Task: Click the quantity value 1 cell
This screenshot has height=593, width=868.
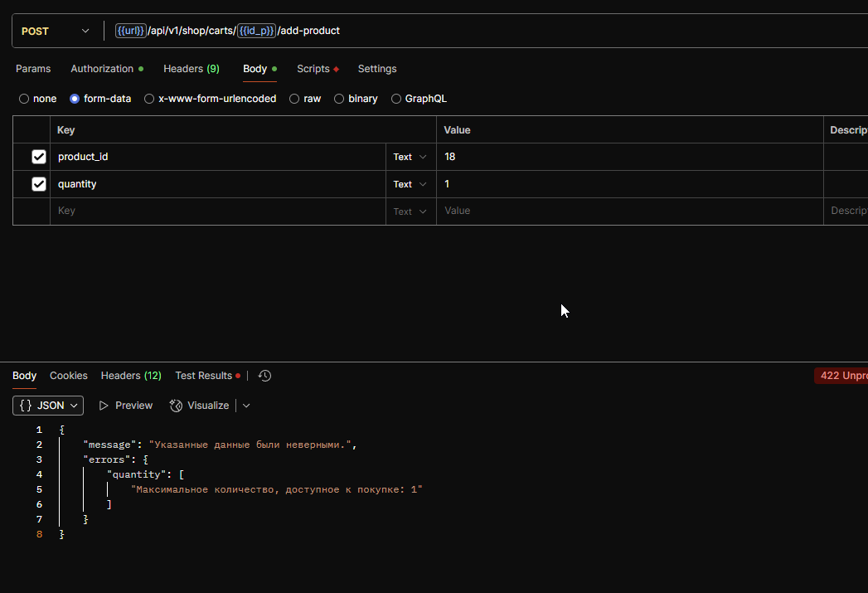Action: pyautogui.click(x=630, y=184)
